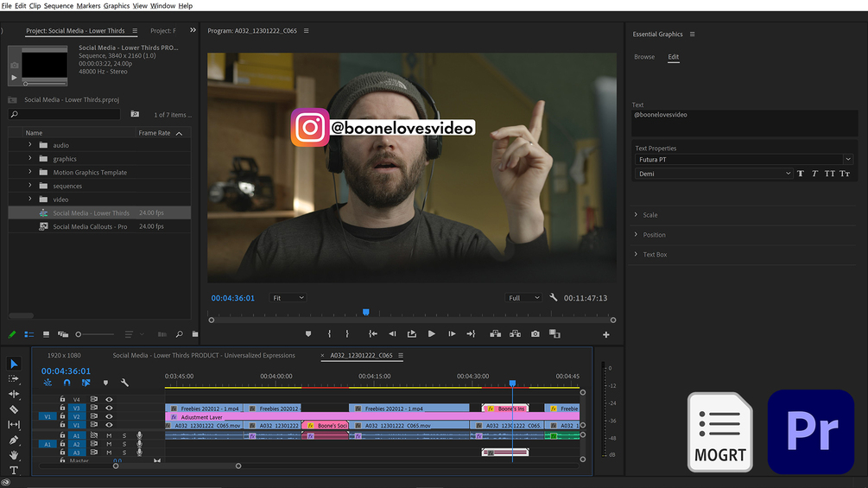Image resolution: width=868 pixels, height=488 pixels.
Task: Toggle lock on track V4
Action: (62, 399)
